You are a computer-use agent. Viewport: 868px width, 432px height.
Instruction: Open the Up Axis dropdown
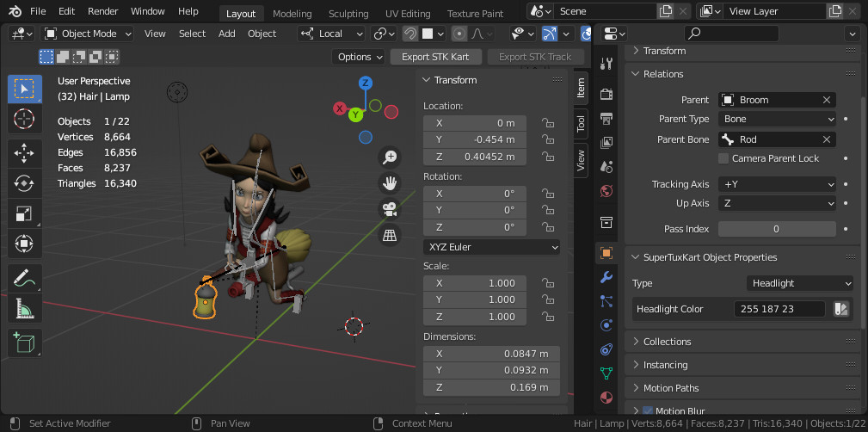tap(777, 203)
